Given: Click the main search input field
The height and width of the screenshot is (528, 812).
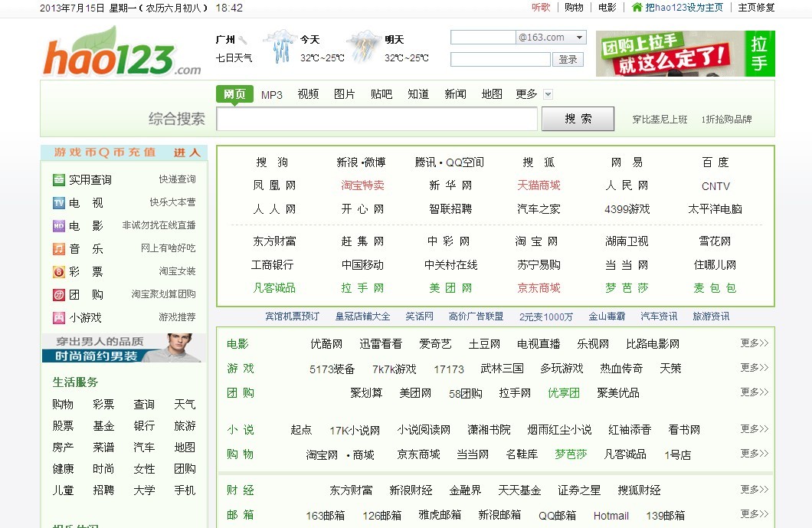Looking at the screenshot, I should point(377,119).
